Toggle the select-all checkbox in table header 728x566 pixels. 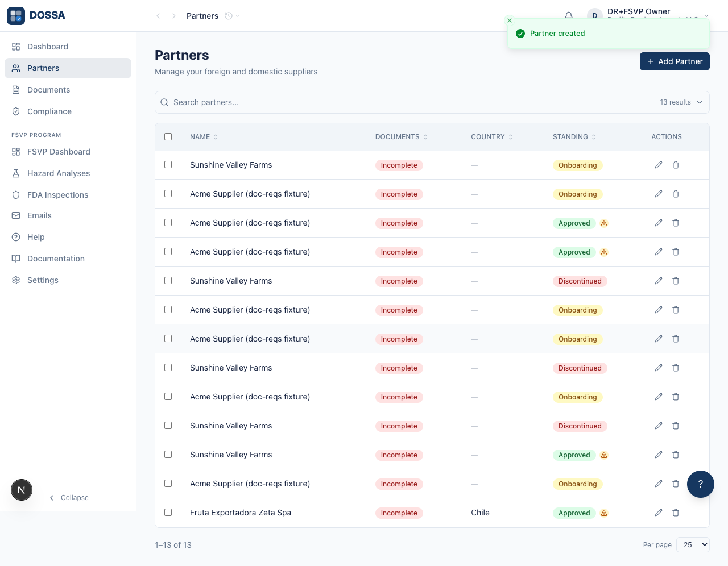(168, 136)
